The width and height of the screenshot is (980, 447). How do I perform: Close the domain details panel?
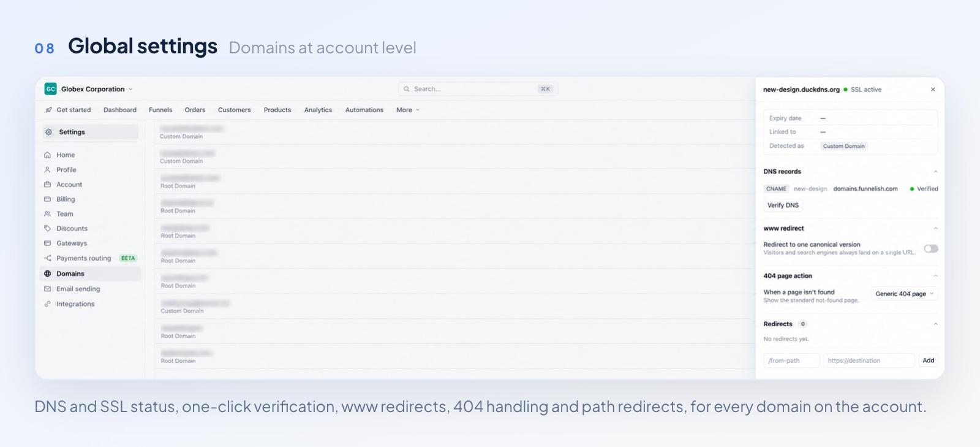tap(933, 90)
